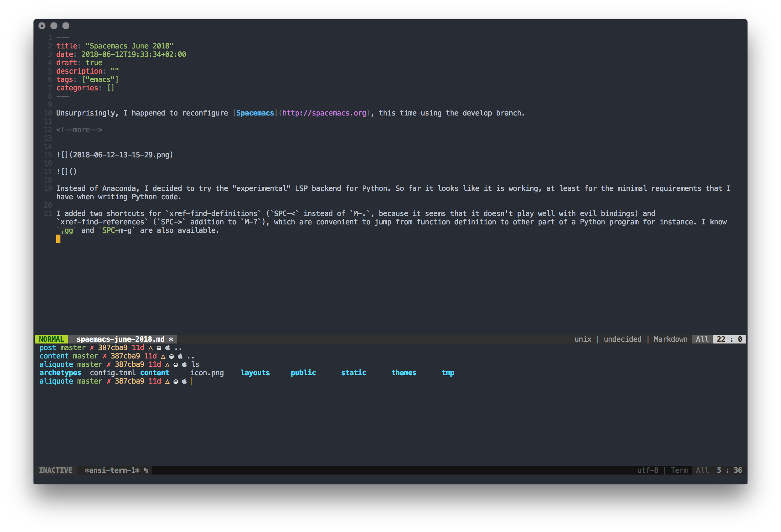The width and height of the screenshot is (781, 532).
Task: Open the Markdown major mode menu
Action: pyautogui.click(x=671, y=339)
